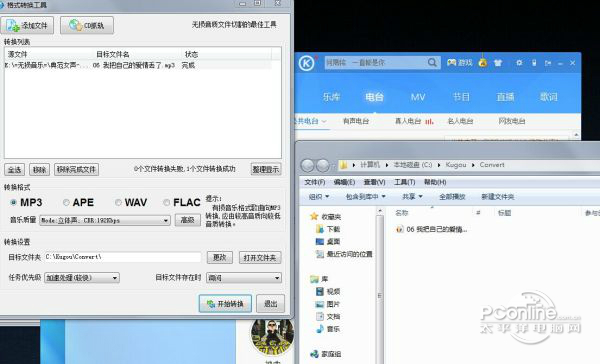The height and width of the screenshot is (364, 600).
Task: Open the 包含到库中 dropdown
Action: (x=365, y=197)
